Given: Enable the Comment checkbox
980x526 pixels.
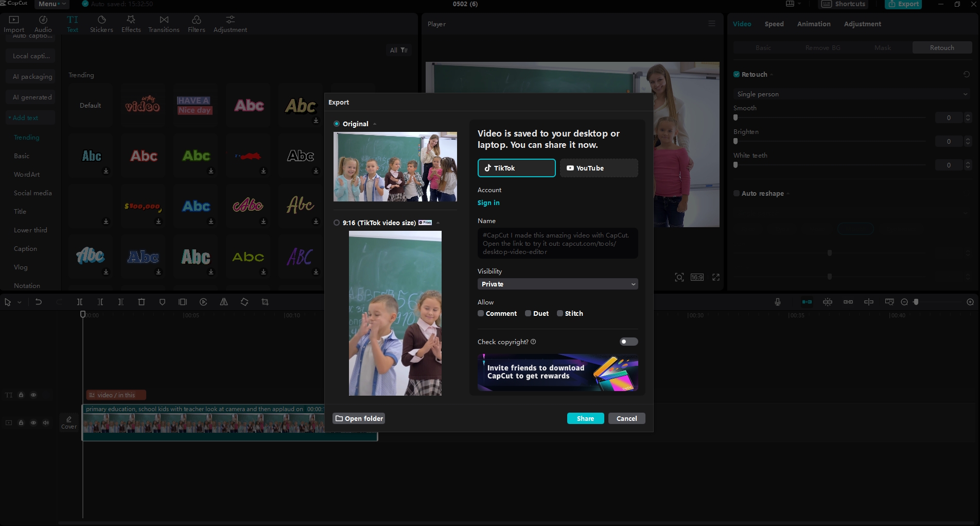Looking at the screenshot, I should pos(480,313).
